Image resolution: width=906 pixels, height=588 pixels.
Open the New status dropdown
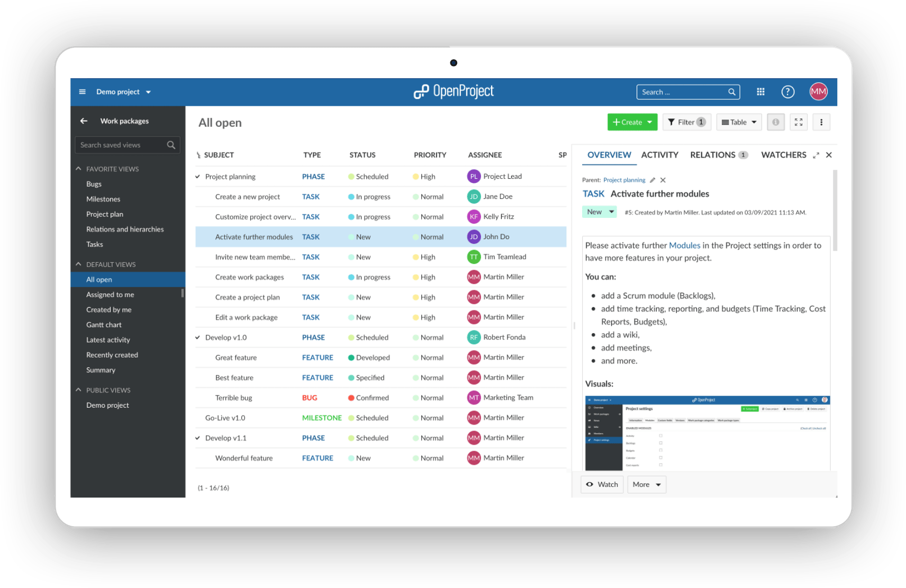(599, 212)
